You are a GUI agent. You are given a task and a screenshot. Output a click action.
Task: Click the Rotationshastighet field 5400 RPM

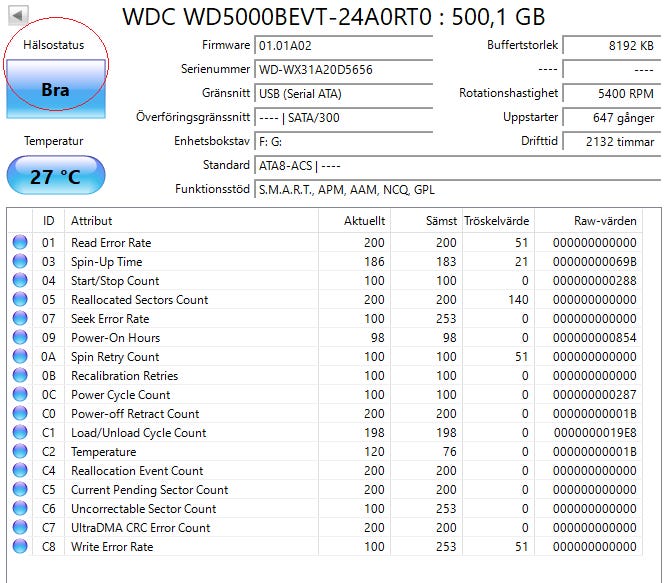click(x=612, y=93)
